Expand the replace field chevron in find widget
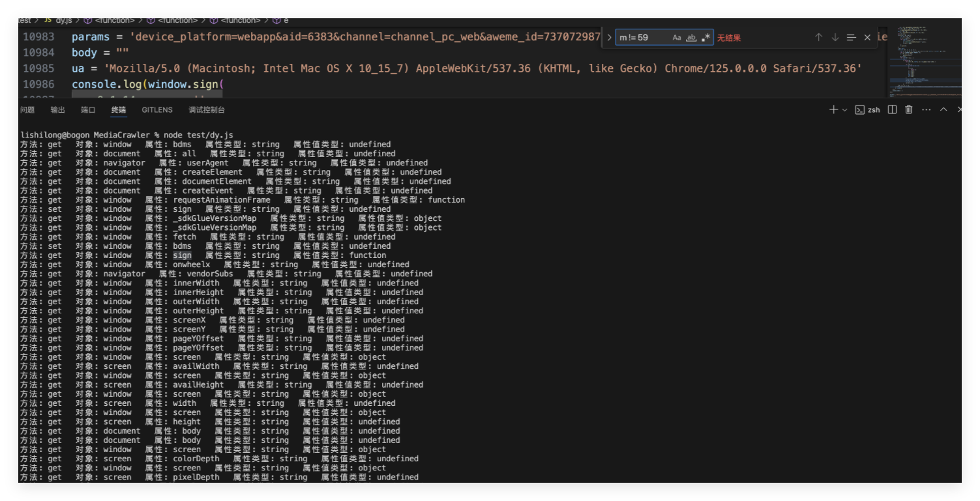This screenshot has height=501, width=980. pyautogui.click(x=609, y=38)
